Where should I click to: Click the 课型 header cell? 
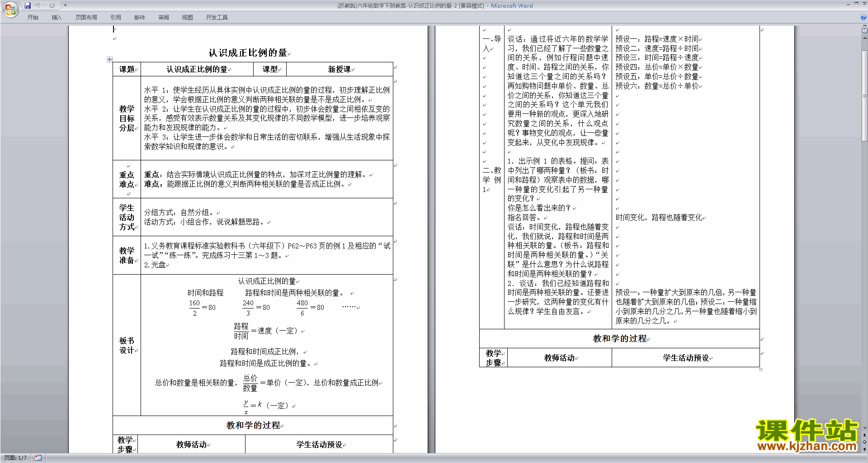pos(270,69)
